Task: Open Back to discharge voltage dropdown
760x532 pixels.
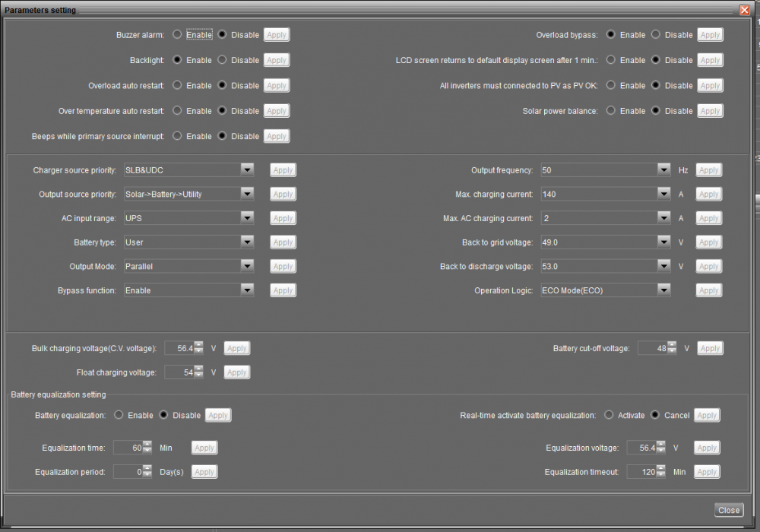Action: (664, 266)
